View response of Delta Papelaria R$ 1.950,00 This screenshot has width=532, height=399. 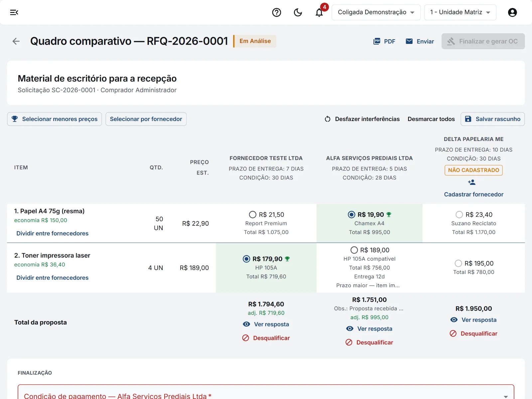pos(473,320)
